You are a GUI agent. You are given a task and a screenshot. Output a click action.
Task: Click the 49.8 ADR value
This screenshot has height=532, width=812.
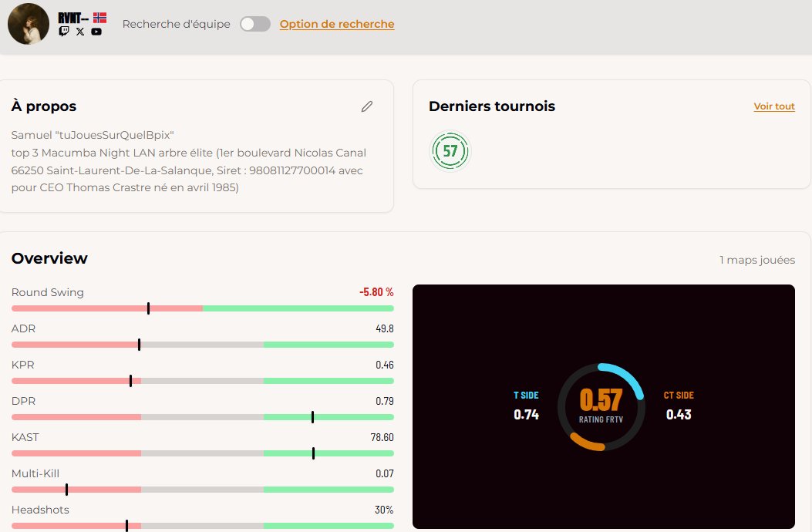385,328
